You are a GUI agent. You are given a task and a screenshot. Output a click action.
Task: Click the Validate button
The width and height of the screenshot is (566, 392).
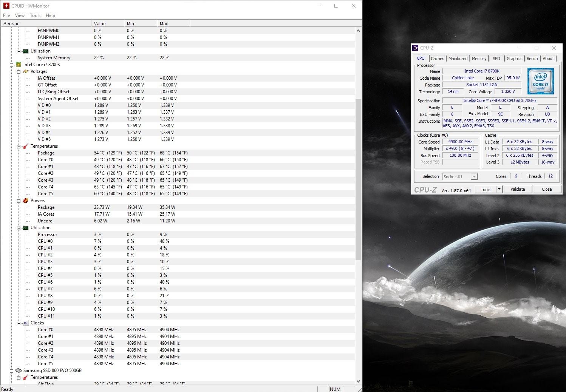pyautogui.click(x=518, y=189)
